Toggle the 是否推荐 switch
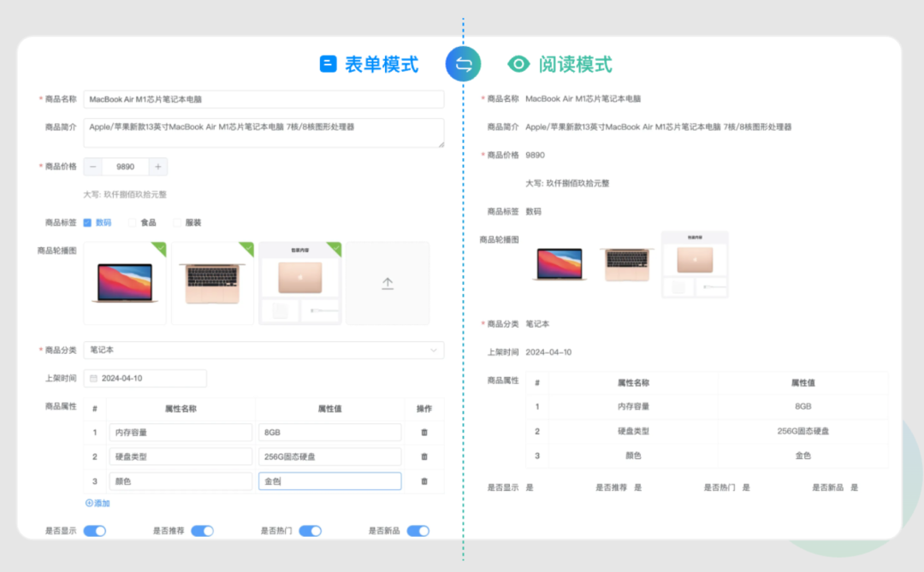This screenshot has height=572, width=924. 202,531
